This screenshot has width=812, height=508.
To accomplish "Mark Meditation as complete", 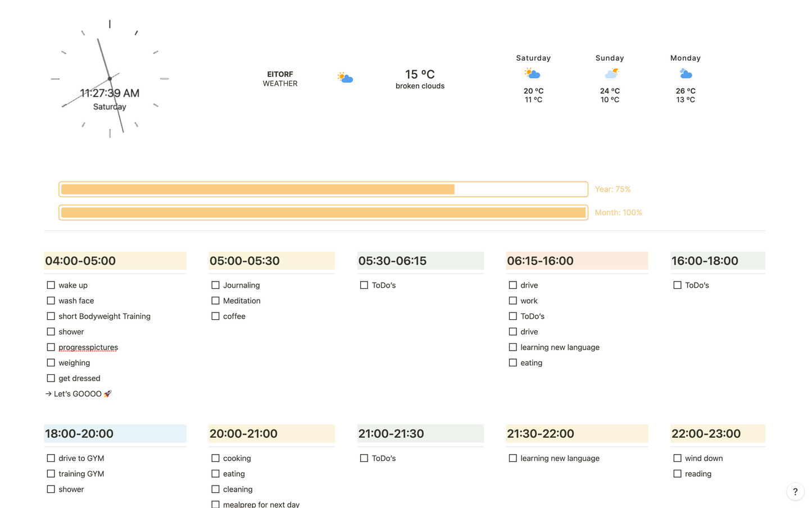I will pos(215,301).
